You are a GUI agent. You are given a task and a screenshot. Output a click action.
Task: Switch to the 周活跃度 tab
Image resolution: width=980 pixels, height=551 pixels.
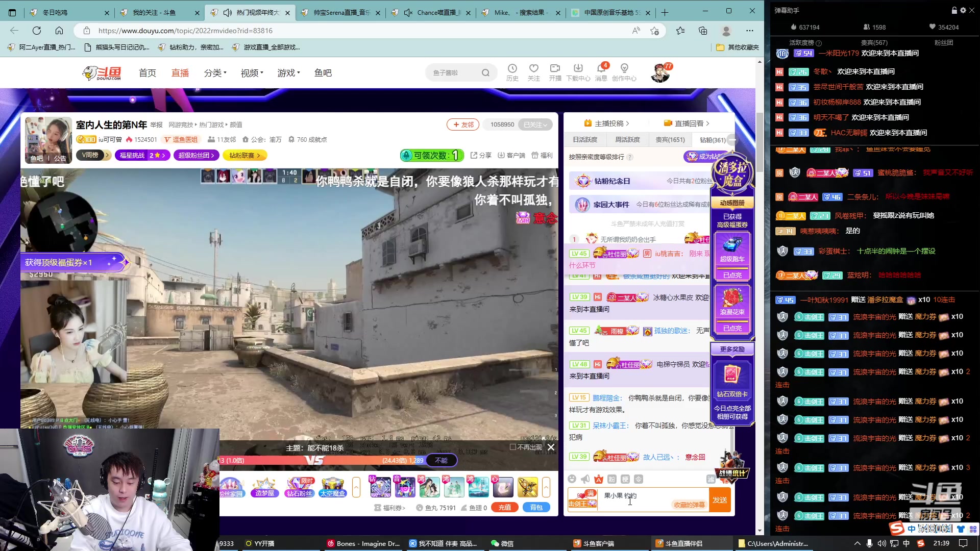click(x=627, y=140)
